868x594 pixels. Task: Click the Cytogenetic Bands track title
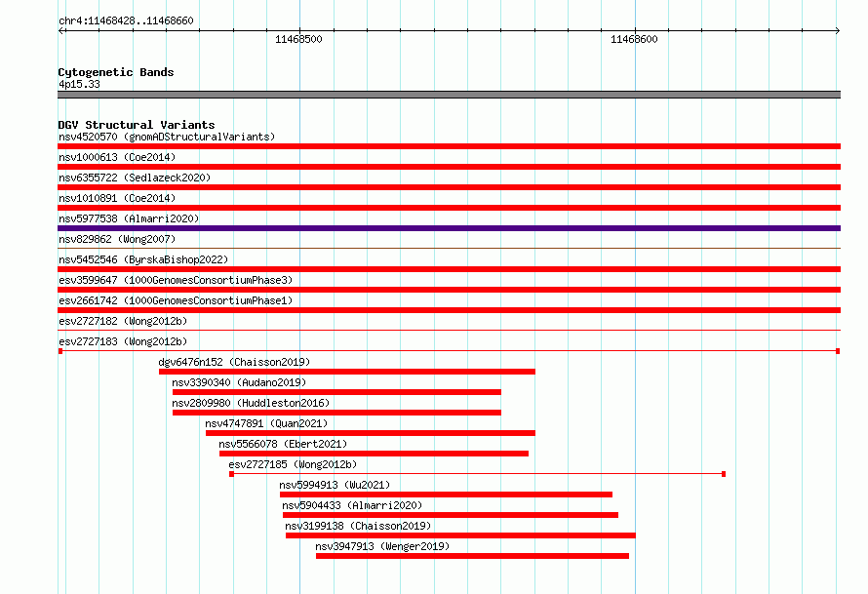[x=116, y=72]
